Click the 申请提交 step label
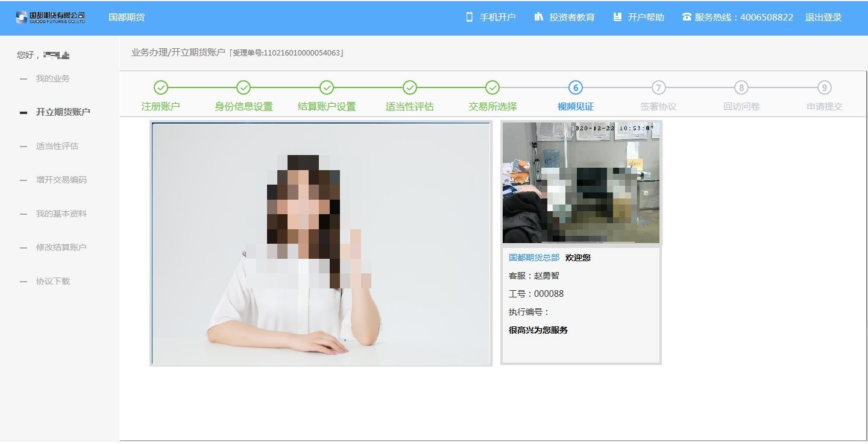 tap(825, 107)
